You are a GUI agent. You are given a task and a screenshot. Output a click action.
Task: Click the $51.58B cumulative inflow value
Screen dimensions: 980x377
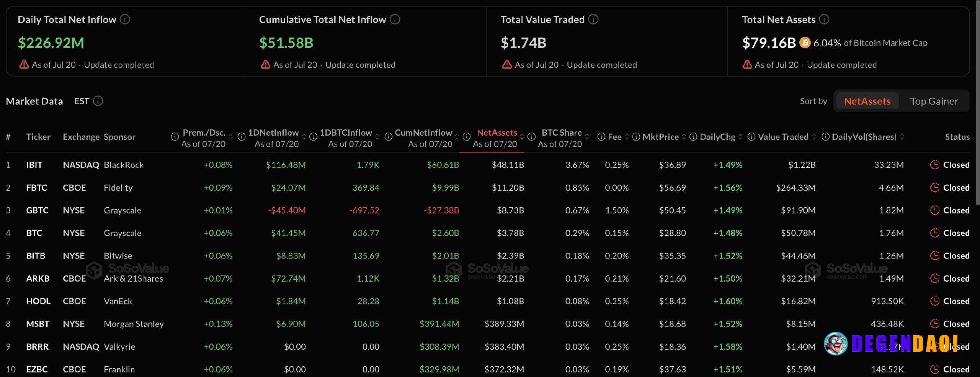286,43
